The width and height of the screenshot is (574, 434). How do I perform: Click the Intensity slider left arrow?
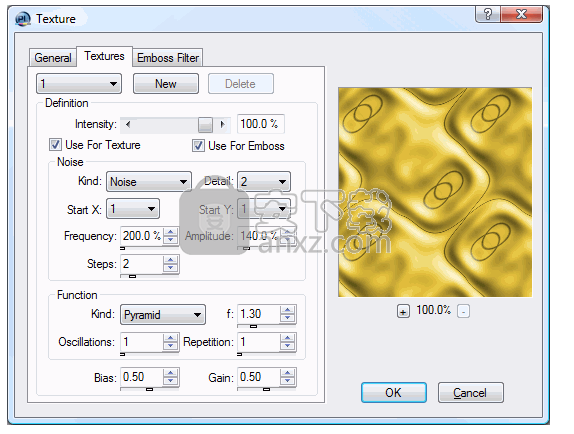point(128,124)
